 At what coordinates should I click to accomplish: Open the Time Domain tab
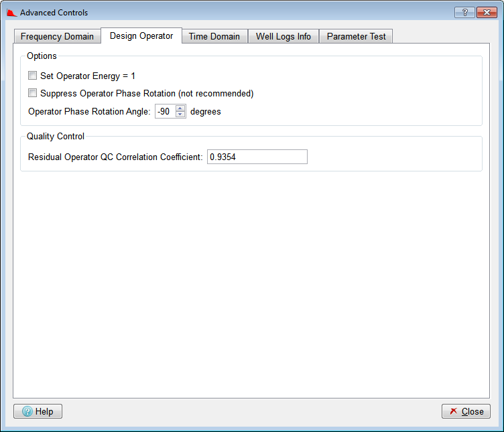click(214, 36)
